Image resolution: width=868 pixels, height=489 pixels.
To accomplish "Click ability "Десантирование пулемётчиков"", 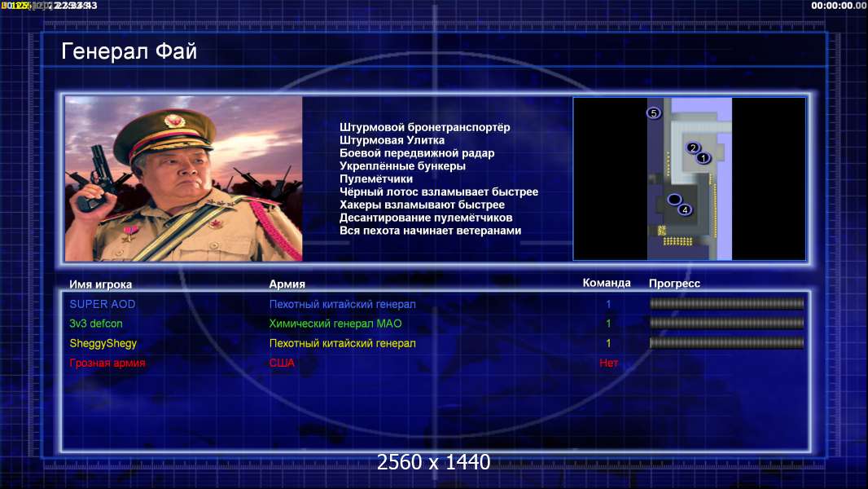I will point(426,218).
